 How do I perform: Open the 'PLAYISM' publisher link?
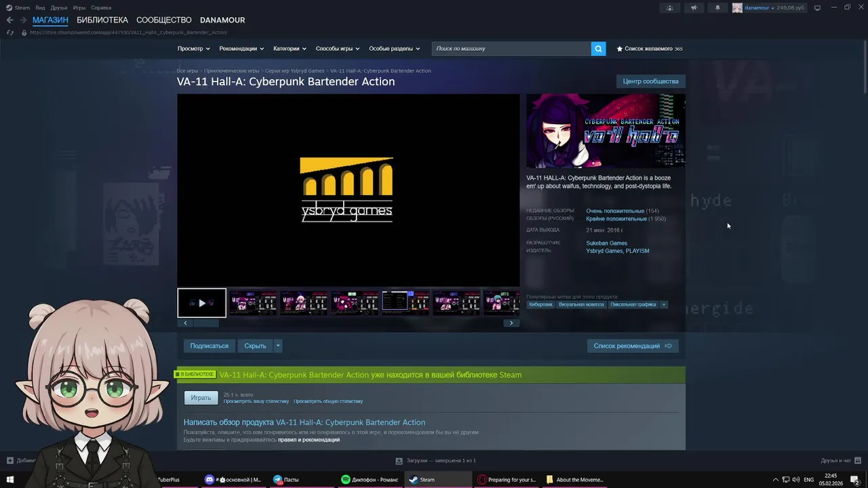pos(637,251)
